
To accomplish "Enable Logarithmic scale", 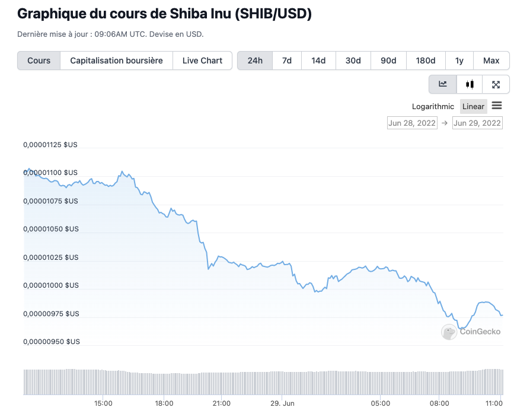I will coord(433,107).
